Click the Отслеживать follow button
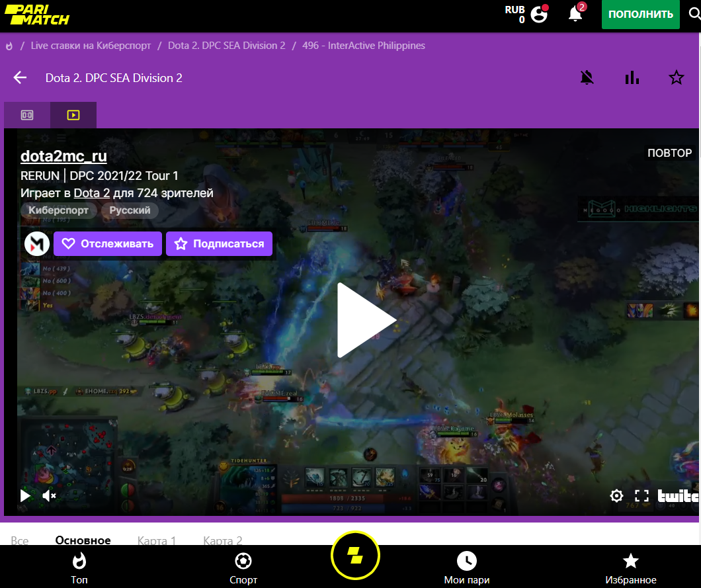701x588 pixels. click(x=108, y=243)
